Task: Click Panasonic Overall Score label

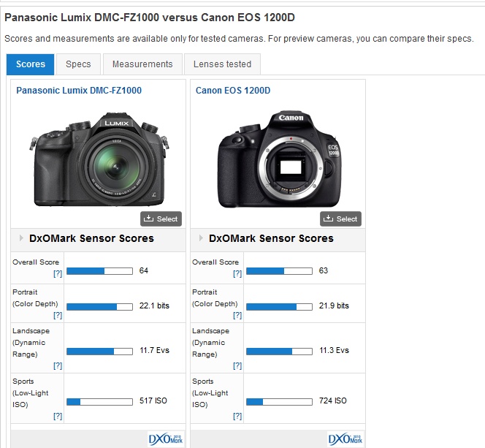Action: pos(36,262)
